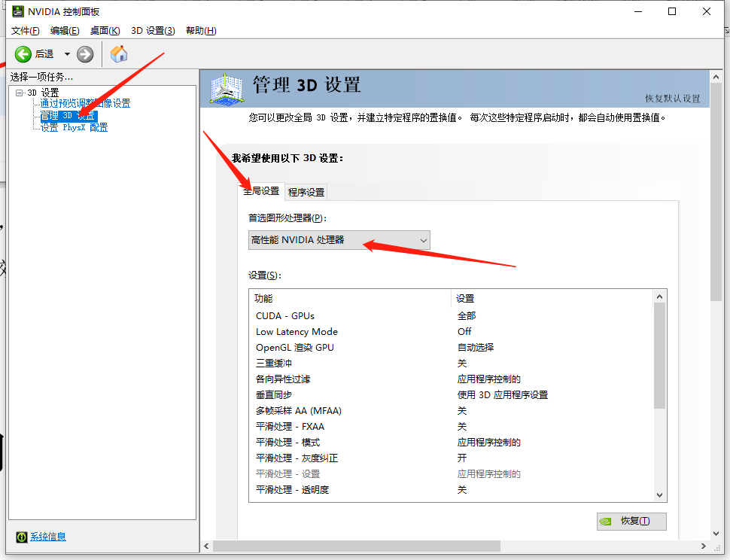Click the green Back arrow icon
The height and width of the screenshot is (560, 730).
pyautogui.click(x=23, y=54)
